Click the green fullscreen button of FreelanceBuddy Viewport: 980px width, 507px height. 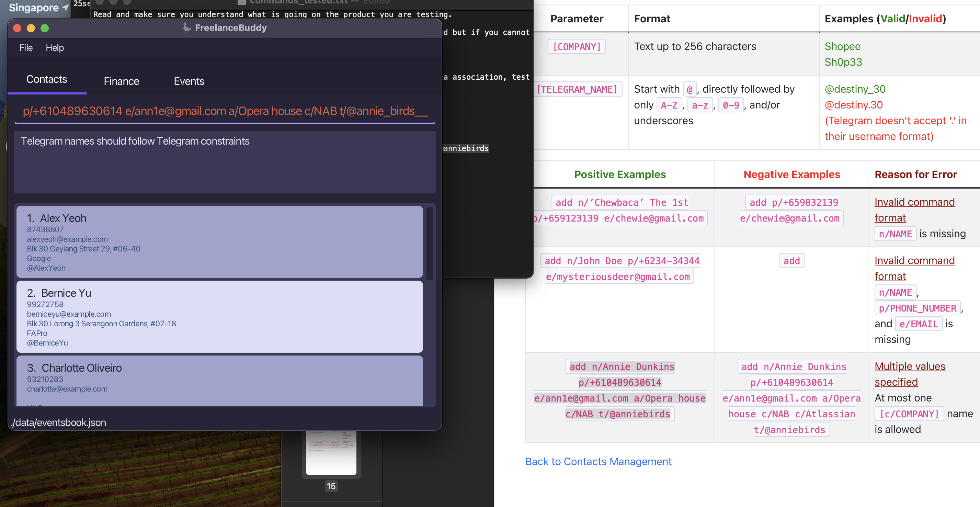[45, 28]
